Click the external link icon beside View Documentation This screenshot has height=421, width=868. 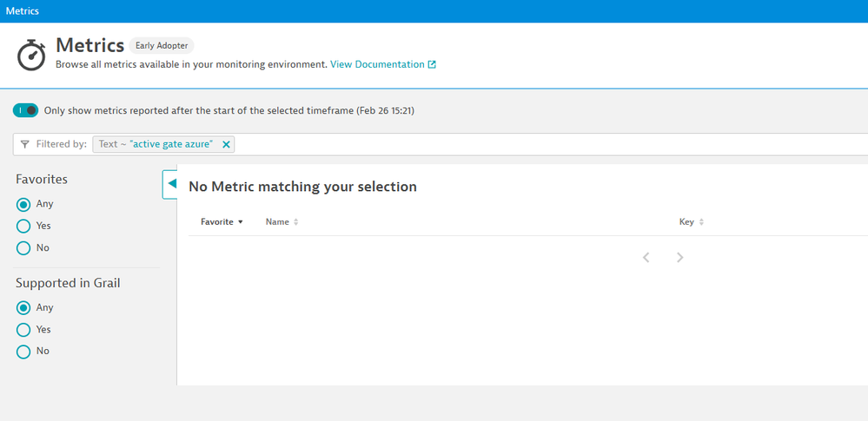click(432, 64)
